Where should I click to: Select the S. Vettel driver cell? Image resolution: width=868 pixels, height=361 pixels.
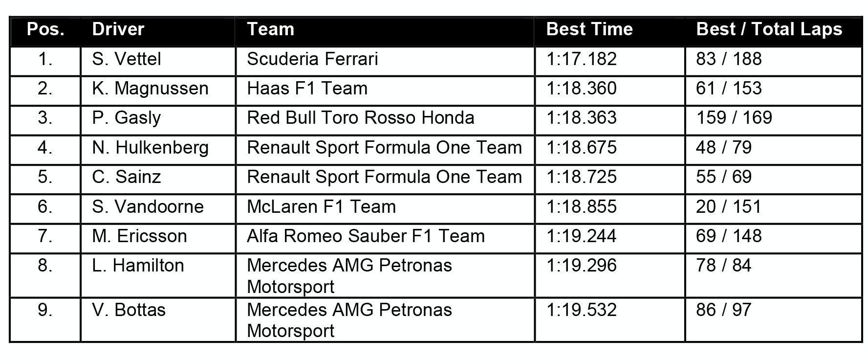pos(126,59)
